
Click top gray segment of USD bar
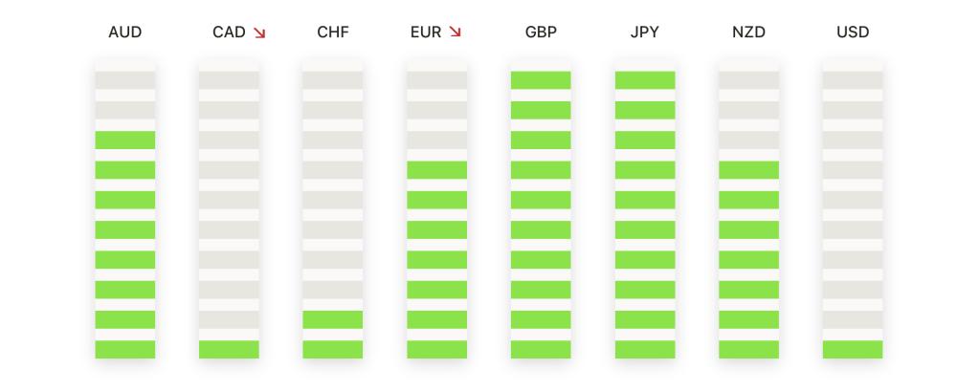pos(853,80)
